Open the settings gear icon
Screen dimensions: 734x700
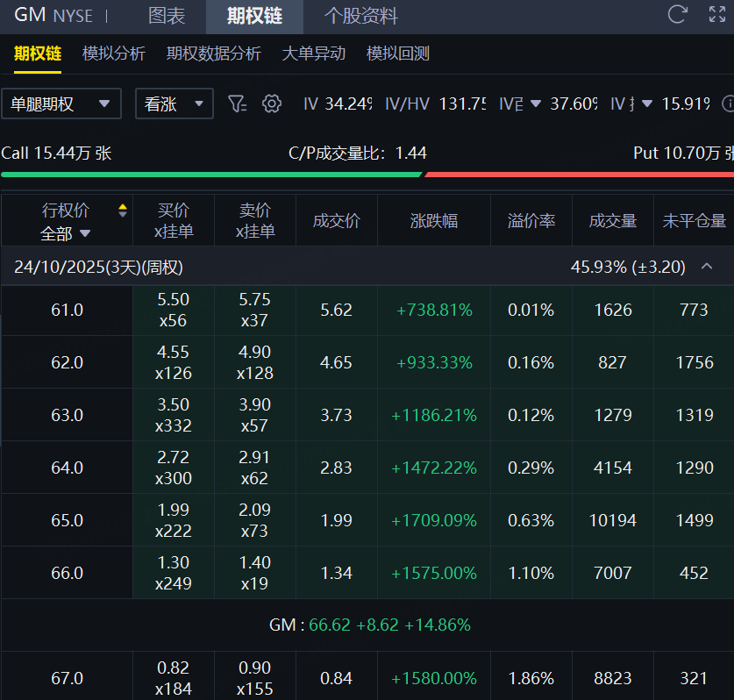pyautogui.click(x=272, y=104)
